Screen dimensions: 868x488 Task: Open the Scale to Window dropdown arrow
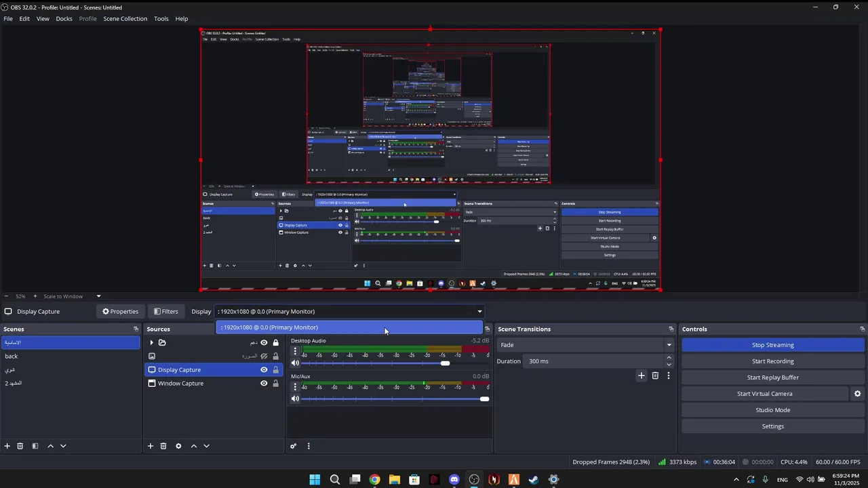(98, 296)
